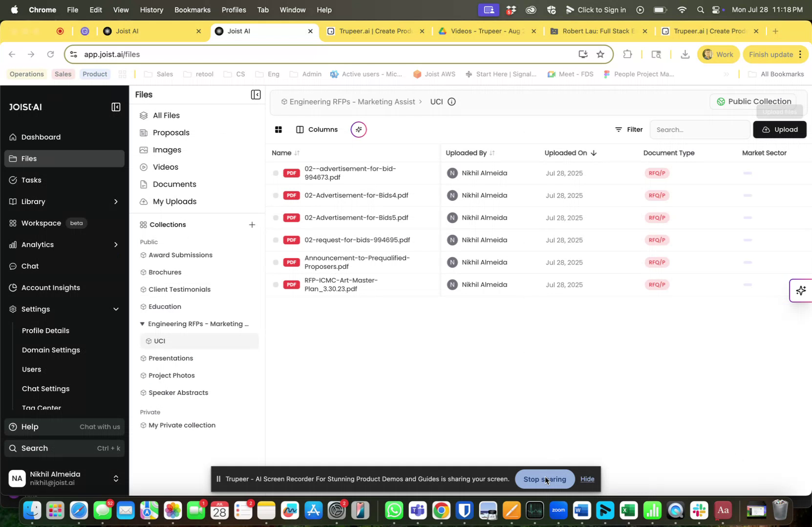Viewport: 812px width, 527px height.
Task: Click inside the Search field above the file list
Action: coord(699,130)
